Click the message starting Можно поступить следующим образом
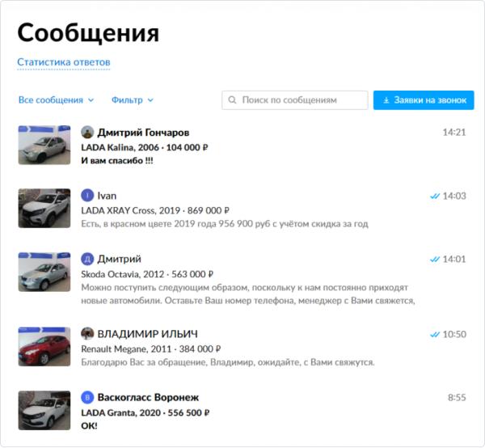 pyautogui.click(x=248, y=294)
